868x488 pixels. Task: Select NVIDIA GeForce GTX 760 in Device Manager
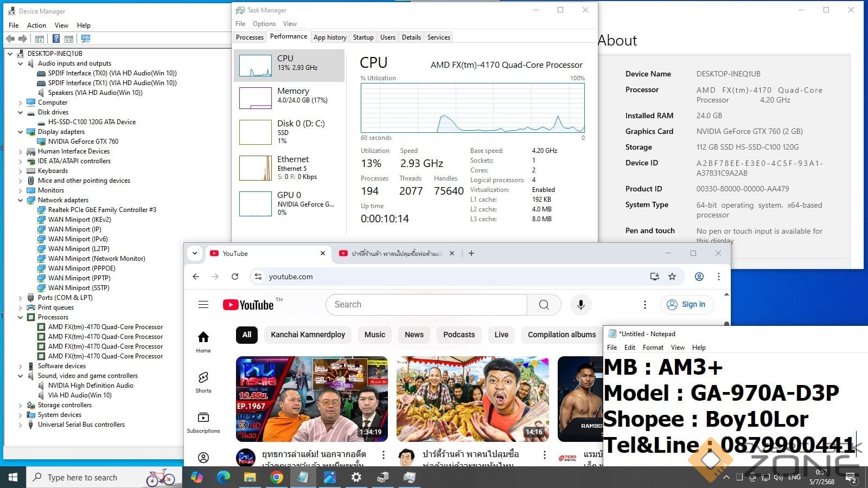tap(83, 142)
